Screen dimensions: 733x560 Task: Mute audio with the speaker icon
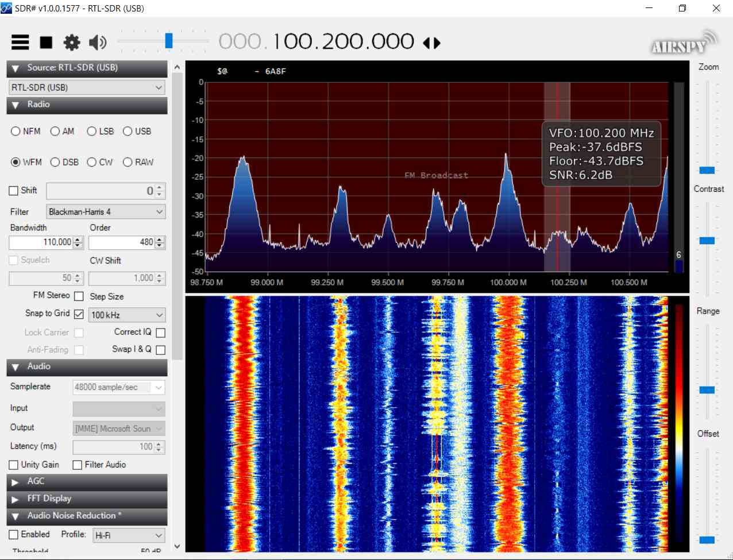(98, 43)
